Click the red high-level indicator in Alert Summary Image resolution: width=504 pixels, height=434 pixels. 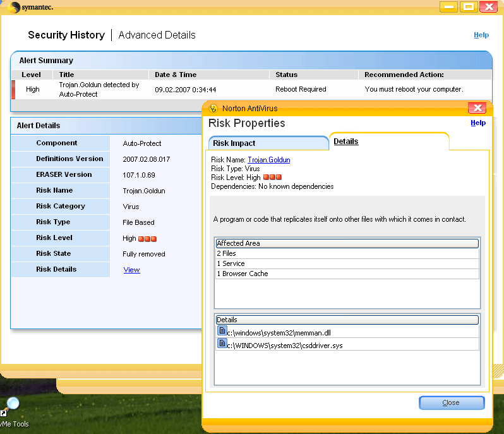tap(13, 90)
